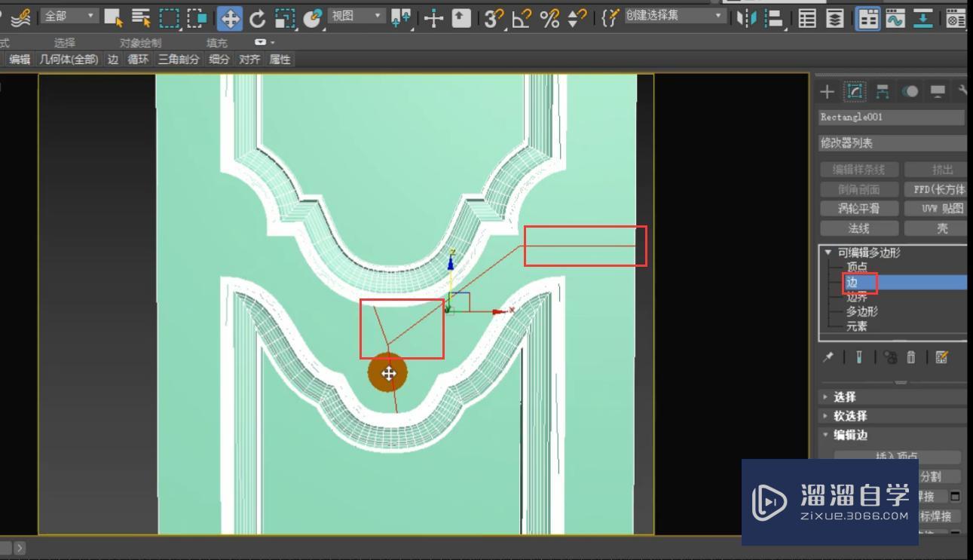Click the 几何体(全部) ribbon panel

click(69, 60)
